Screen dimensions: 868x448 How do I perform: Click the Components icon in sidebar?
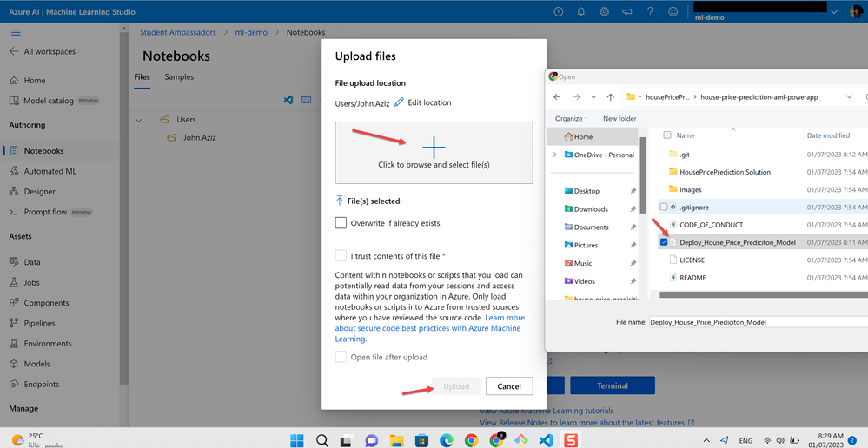[x=15, y=303]
